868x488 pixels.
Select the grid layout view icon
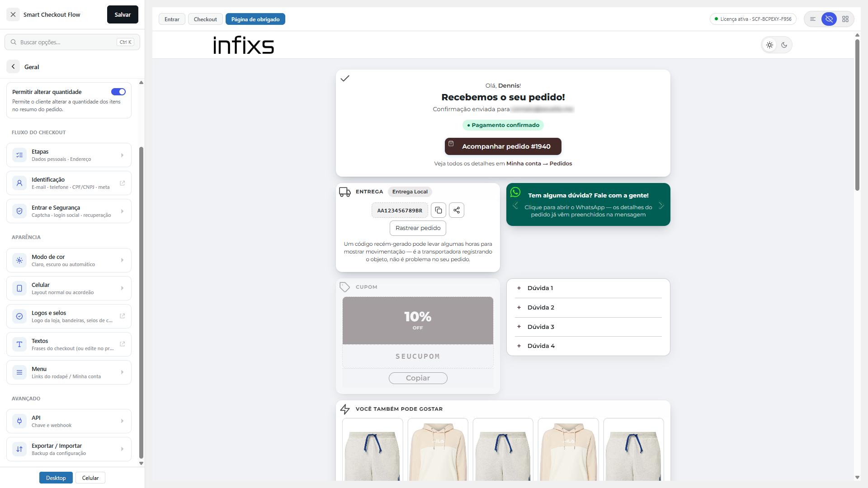tap(845, 19)
